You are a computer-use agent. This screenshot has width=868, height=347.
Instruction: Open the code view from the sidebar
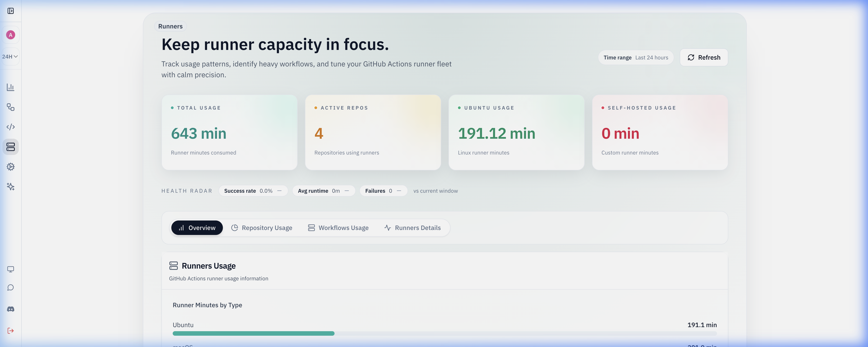point(11,127)
